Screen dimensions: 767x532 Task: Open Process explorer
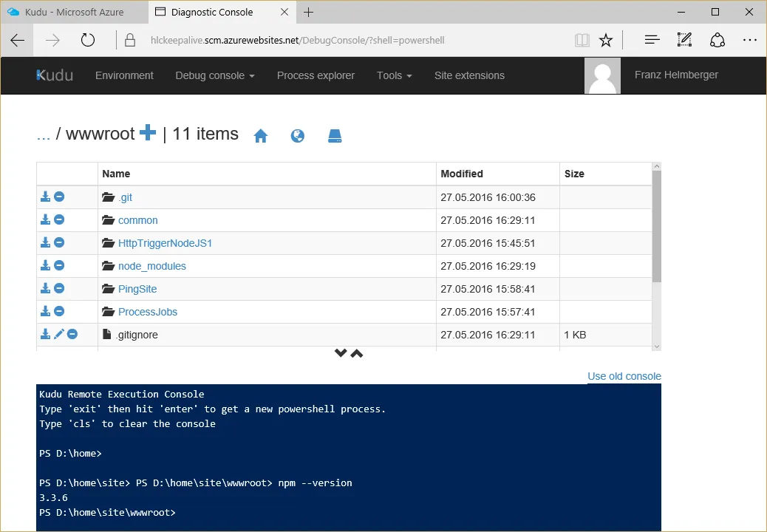[316, 75]
